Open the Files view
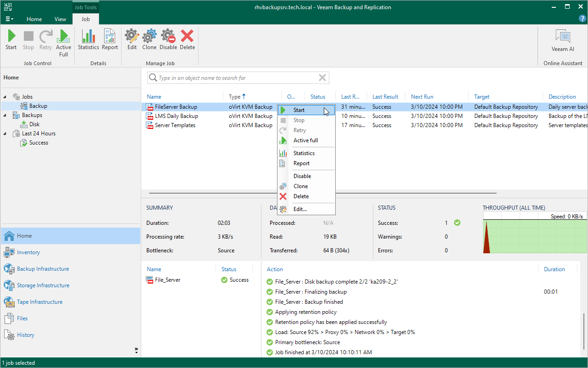 coord(71,318)
